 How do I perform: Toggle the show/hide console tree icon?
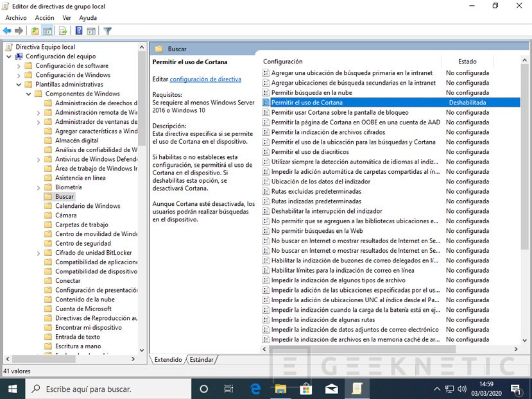point(47,30)
